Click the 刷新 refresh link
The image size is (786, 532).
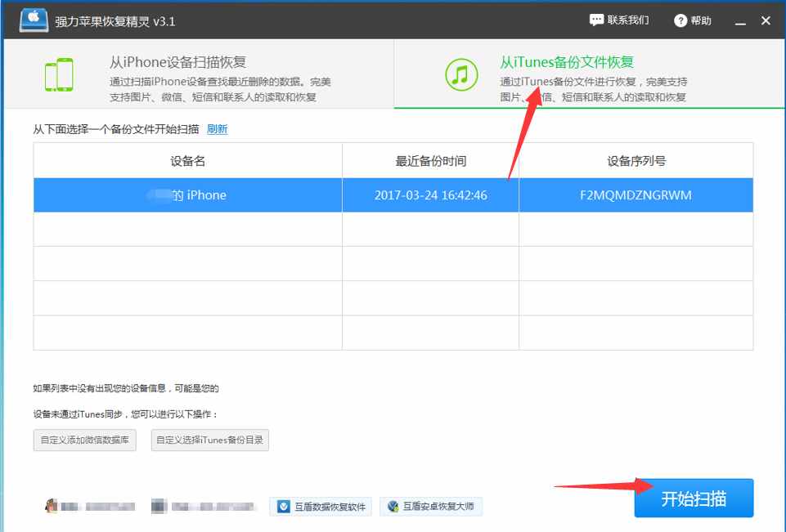pos(217,129)
